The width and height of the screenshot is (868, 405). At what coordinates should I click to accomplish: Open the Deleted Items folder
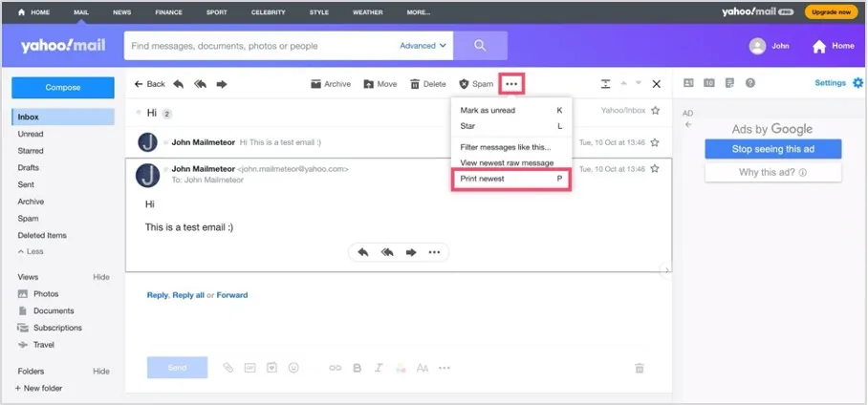[x=42, y=235]
